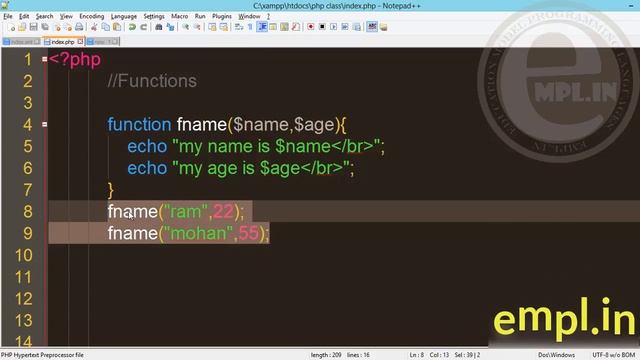
Task: Open the Replace dialog icon
Action: [x=171, y=27]
